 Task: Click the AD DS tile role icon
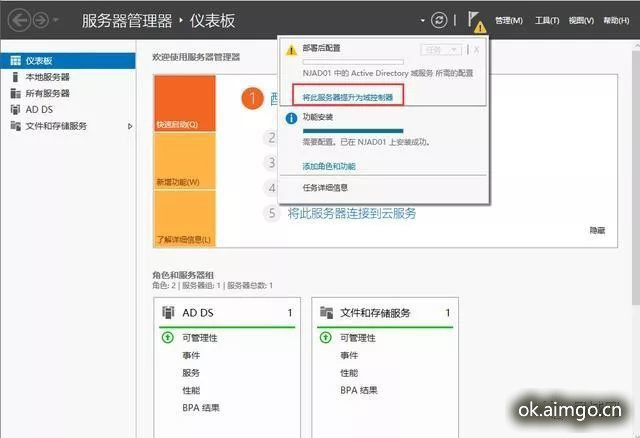pyautogui.click(x=168, y=313)
